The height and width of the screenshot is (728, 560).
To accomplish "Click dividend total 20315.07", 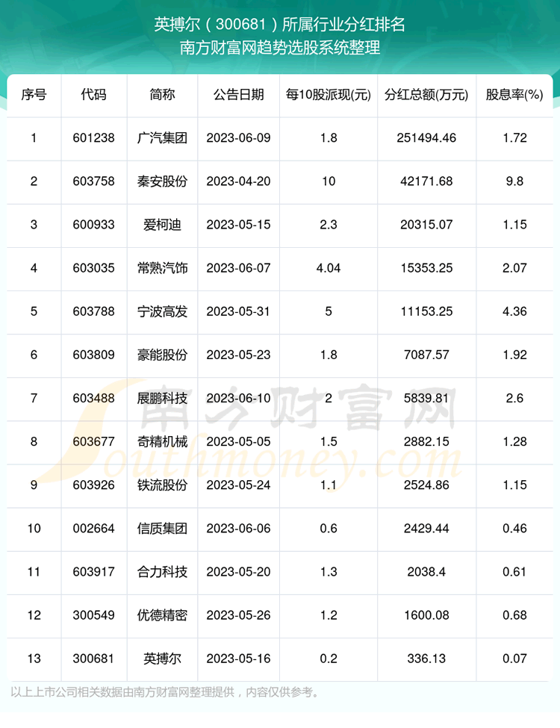I will click(x=426, y=225).
